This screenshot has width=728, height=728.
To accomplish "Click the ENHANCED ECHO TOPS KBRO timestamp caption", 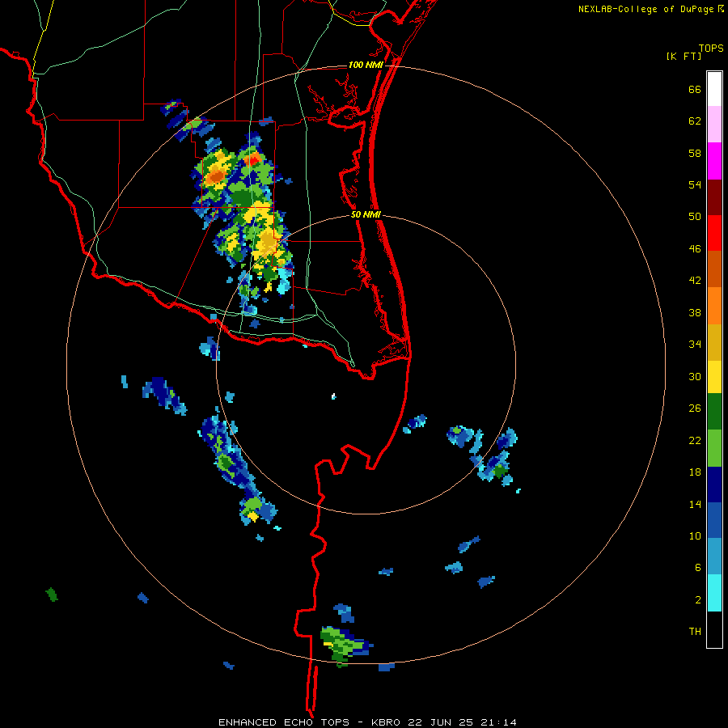I will coord(367,722).
